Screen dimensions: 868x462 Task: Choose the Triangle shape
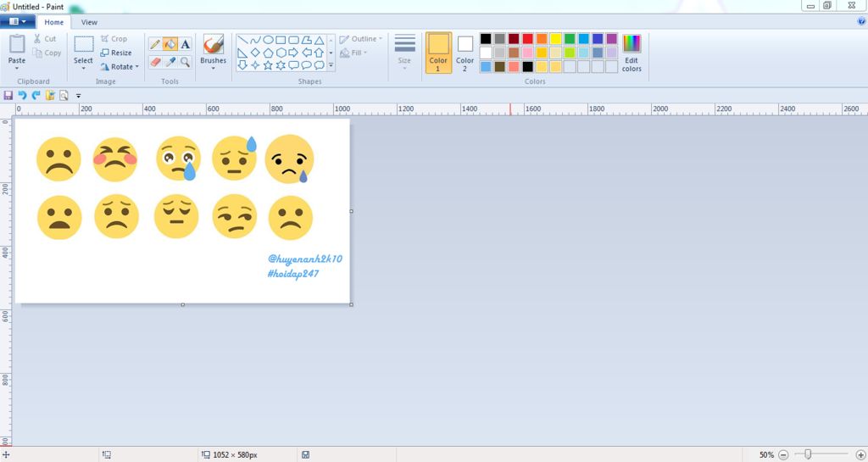coord(319,41)
